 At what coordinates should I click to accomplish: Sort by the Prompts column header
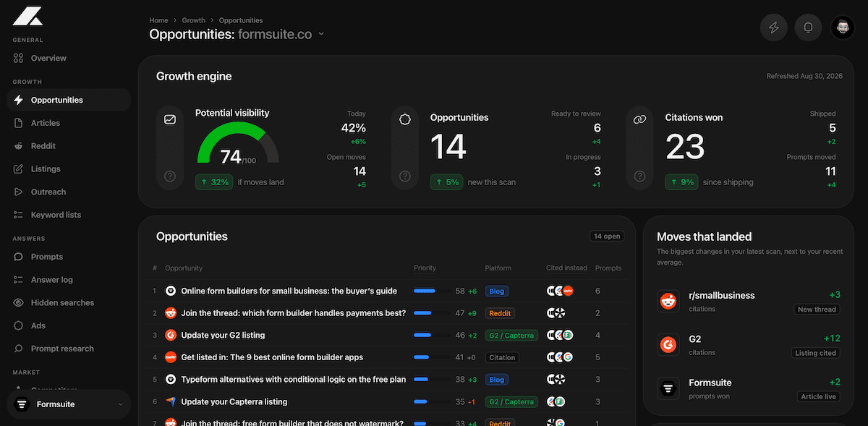pos(608,268)
